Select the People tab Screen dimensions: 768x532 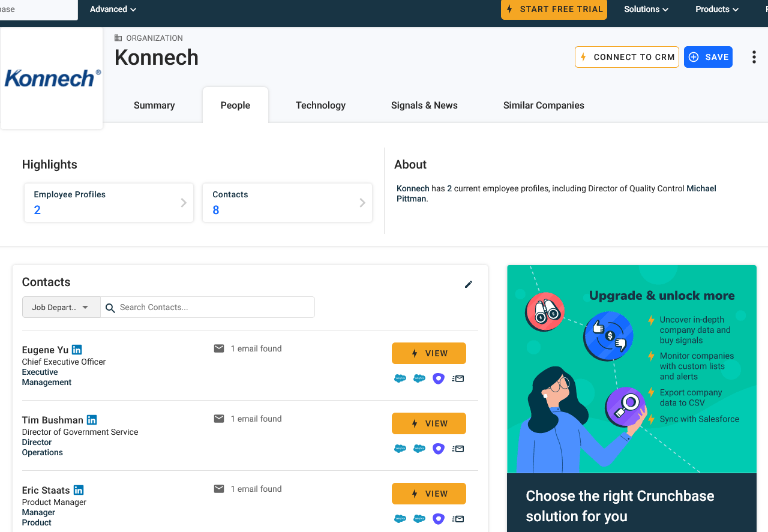235,105
